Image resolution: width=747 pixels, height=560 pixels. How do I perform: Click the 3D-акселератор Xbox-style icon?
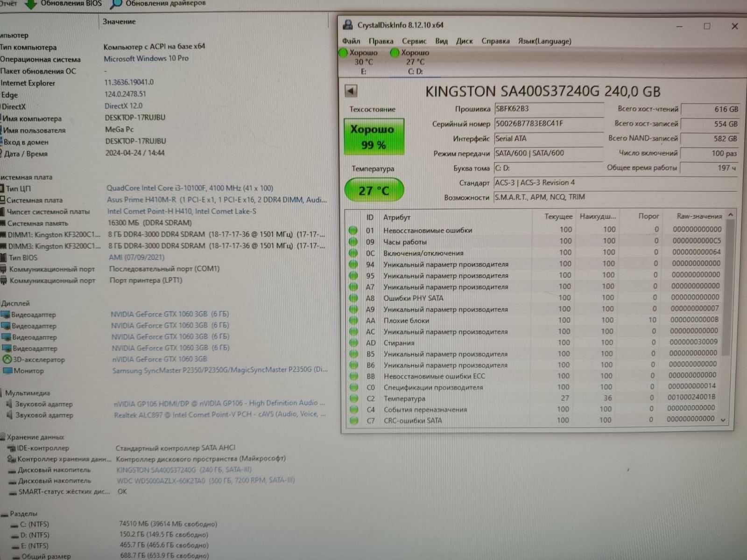pyautogui.click(x=7, y=359)
